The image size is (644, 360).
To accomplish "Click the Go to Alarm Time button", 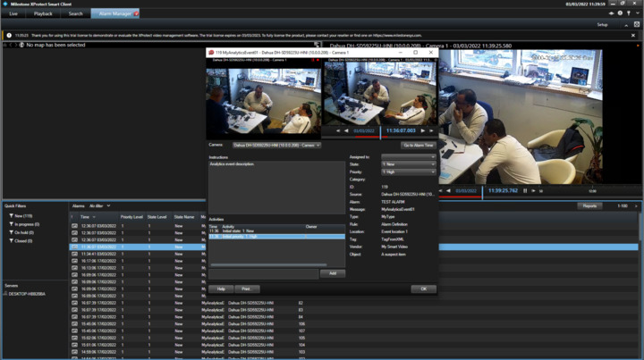I will [418, 146].
